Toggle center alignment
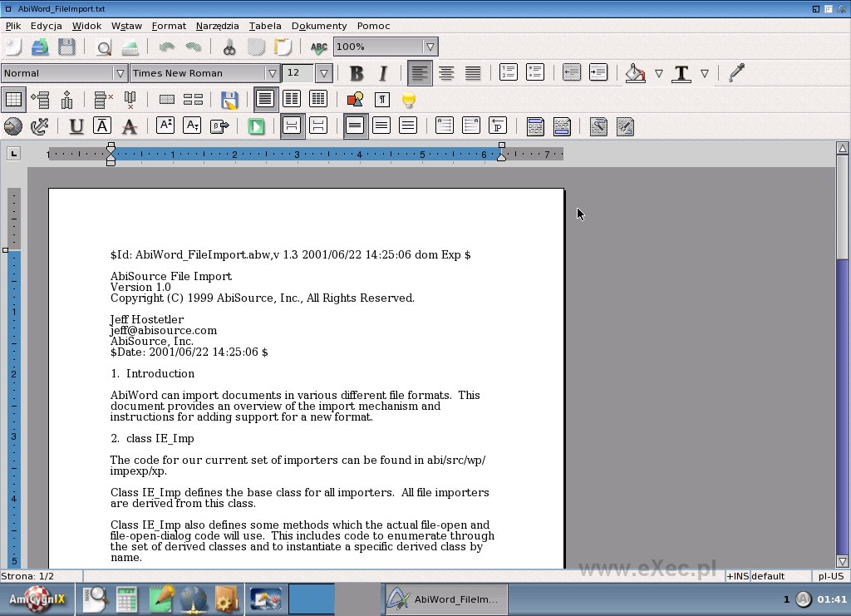Image resolution: width=851 pixels, height=616 pixels. tap(446, 73)
